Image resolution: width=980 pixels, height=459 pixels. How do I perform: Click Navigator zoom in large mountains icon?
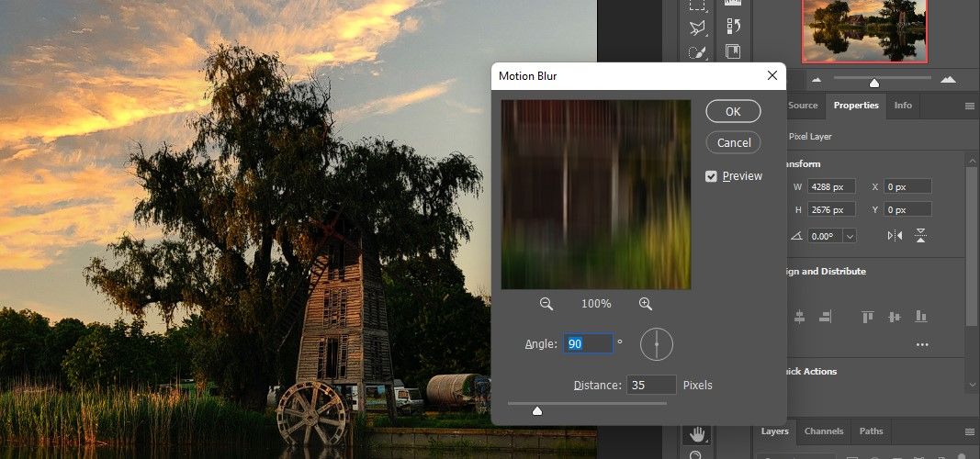pos(948,79)
